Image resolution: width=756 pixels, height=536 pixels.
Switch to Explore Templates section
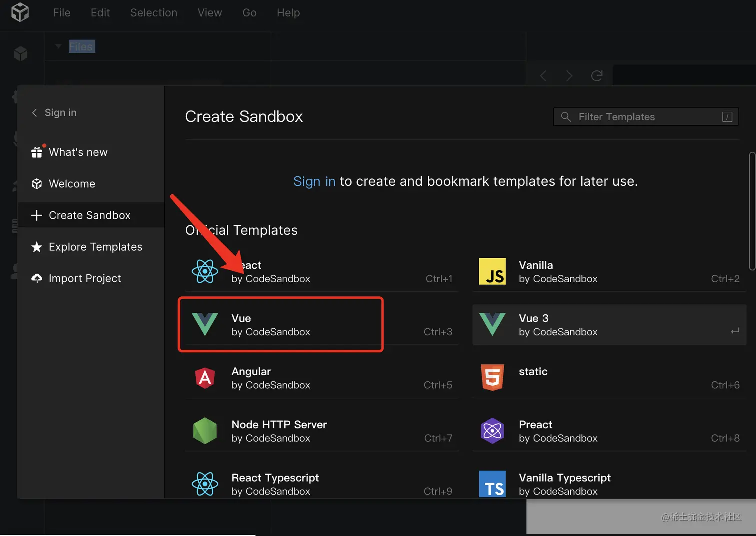tap(95, 247)
